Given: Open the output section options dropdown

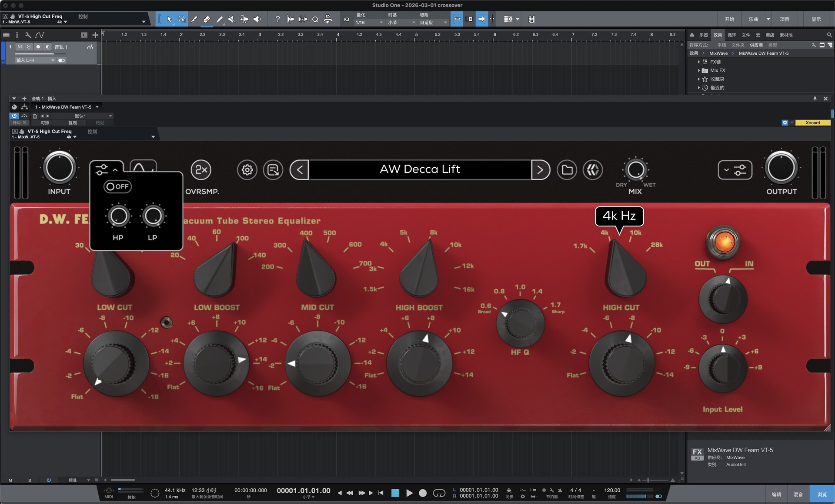Looking at the screenshot, I should pyautogui.click(x=735, y=170).
